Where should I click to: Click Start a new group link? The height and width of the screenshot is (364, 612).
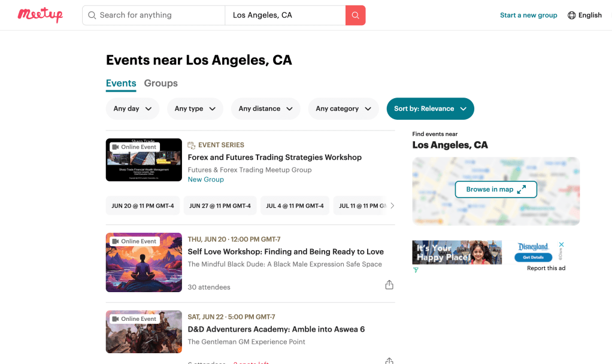pyautogui.click(x=528, y=15)
